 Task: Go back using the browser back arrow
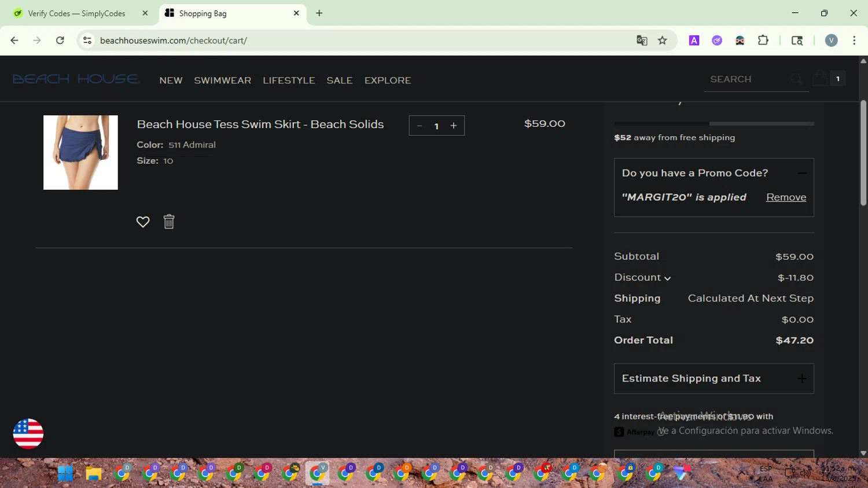(14, 41)
